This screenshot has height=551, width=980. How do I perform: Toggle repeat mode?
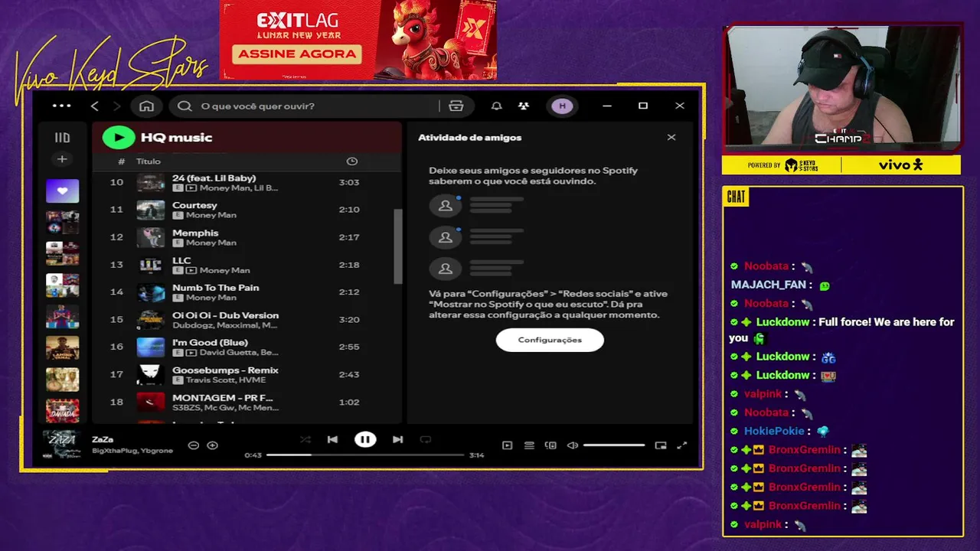426,439
